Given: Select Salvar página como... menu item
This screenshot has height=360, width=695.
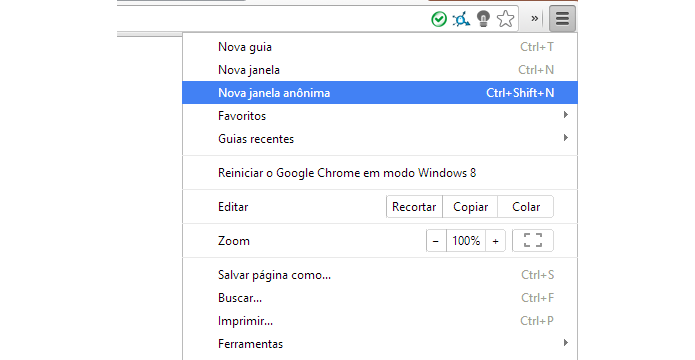Looking at the screenshot, I should (380, 275).
